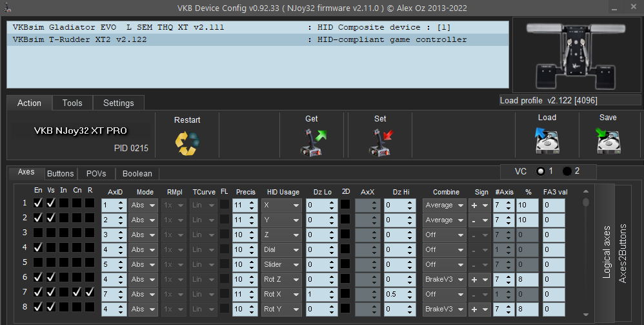Enable the Vs checkbox for axis 5
Screen dimensions: 644x325
(x=51, y=262)
